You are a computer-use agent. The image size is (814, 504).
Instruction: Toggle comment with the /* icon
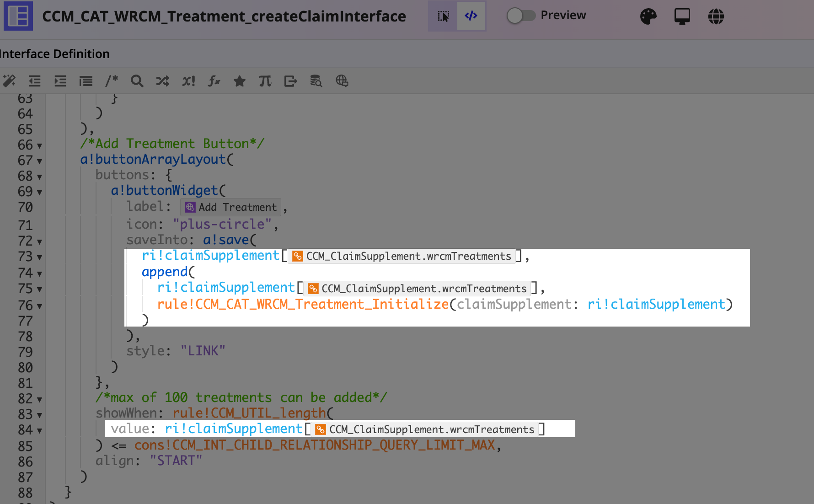tap(112, 81)
